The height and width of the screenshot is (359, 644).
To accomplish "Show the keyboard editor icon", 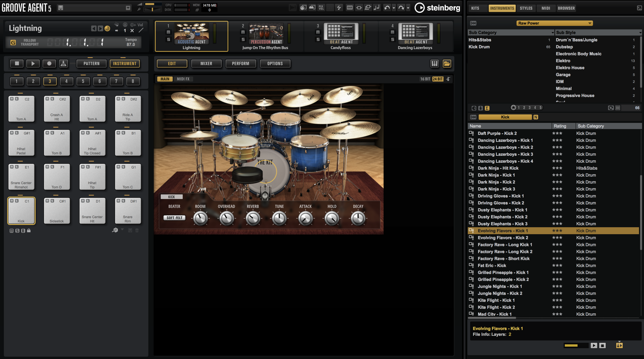I will [x=434, y=63].
